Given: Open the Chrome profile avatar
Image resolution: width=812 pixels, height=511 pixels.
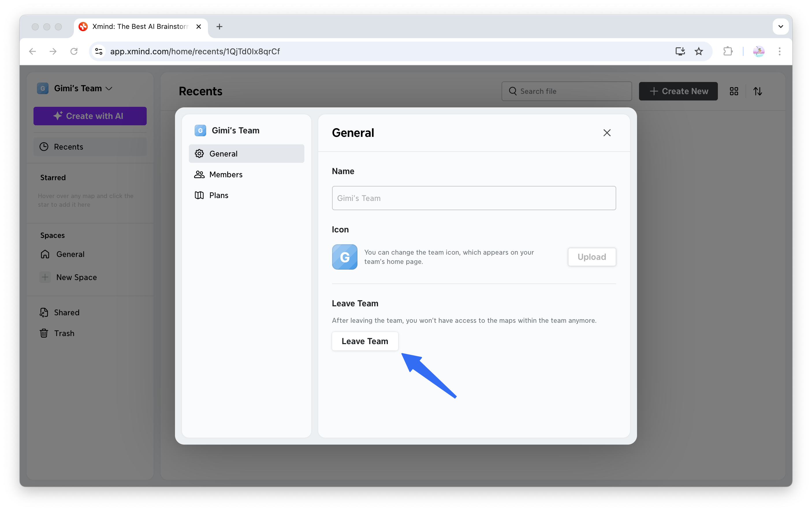Looking at the screenshot, I should pyautogui.click(x=759, y=51).
